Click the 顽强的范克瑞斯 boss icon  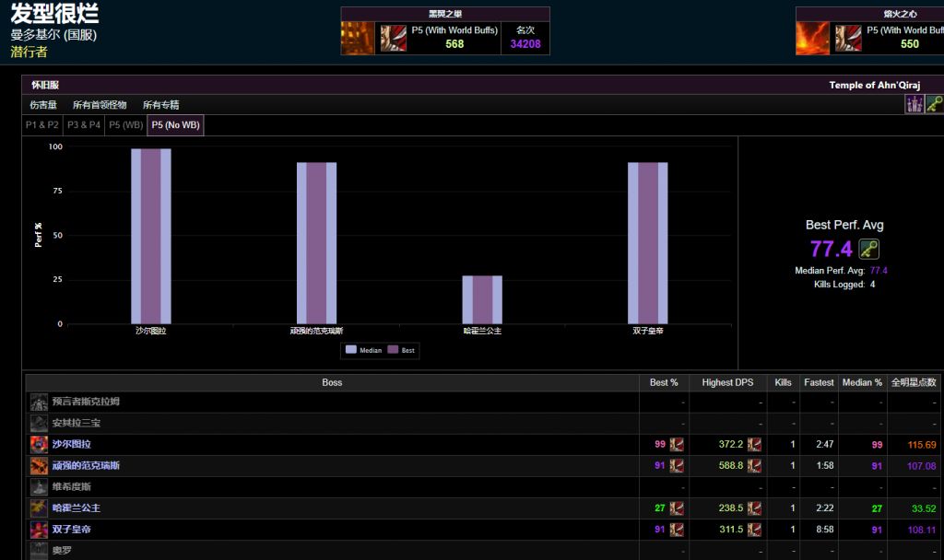39,465
